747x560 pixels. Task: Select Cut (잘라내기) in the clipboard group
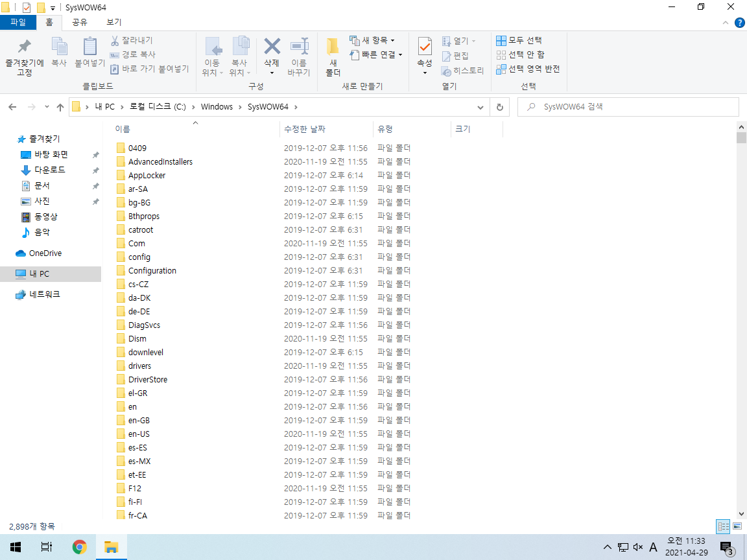coord(132,40)
